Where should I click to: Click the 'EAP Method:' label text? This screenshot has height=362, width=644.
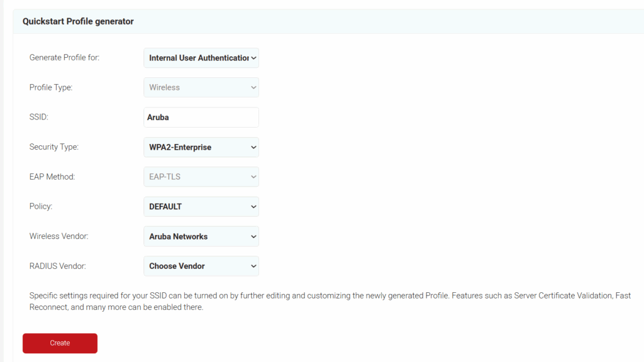pos(52,177)
